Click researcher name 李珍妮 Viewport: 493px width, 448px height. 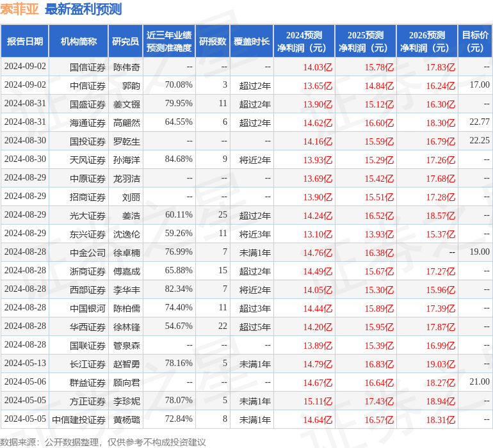[x=127, y=401]
